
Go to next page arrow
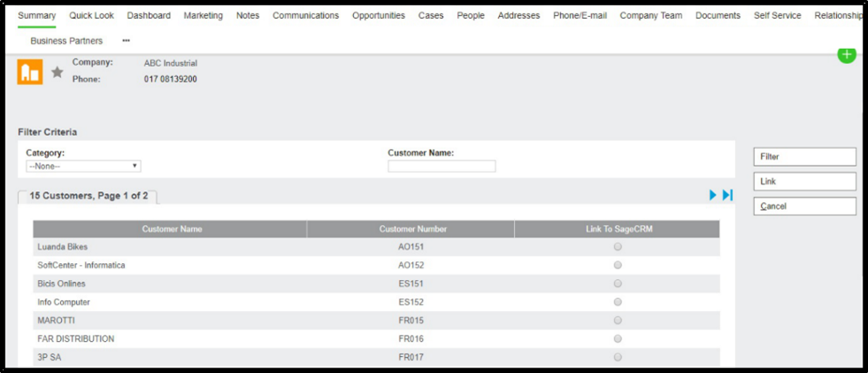pyautogui.click(x=712, y=195)
